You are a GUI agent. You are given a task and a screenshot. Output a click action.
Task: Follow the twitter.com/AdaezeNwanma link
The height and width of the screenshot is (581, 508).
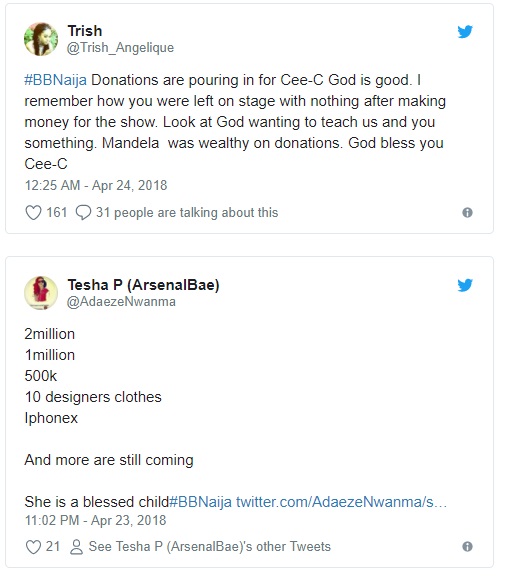click(x=342, y=502)
